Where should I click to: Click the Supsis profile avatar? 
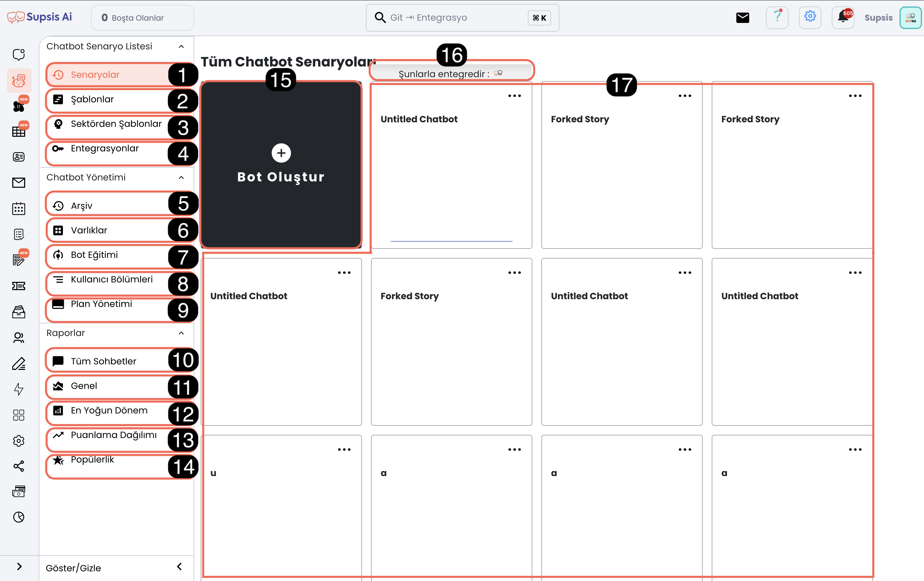(910, 18)
